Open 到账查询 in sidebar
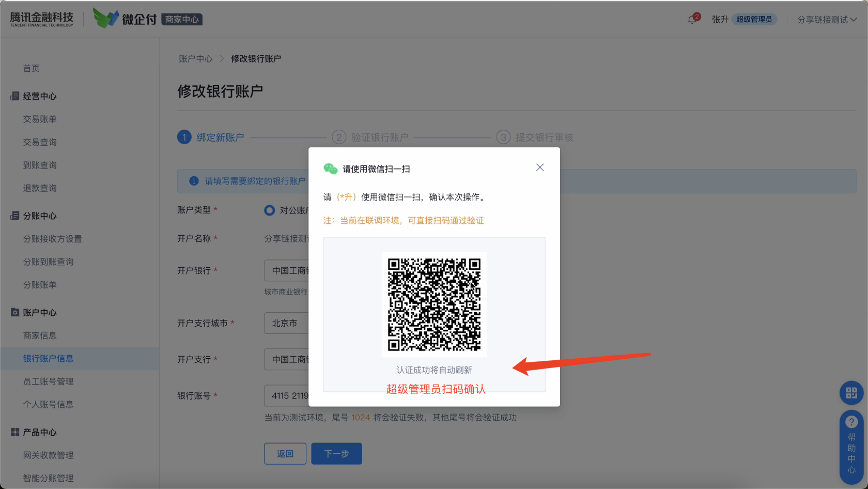The image size is (868, 489). 40,165
